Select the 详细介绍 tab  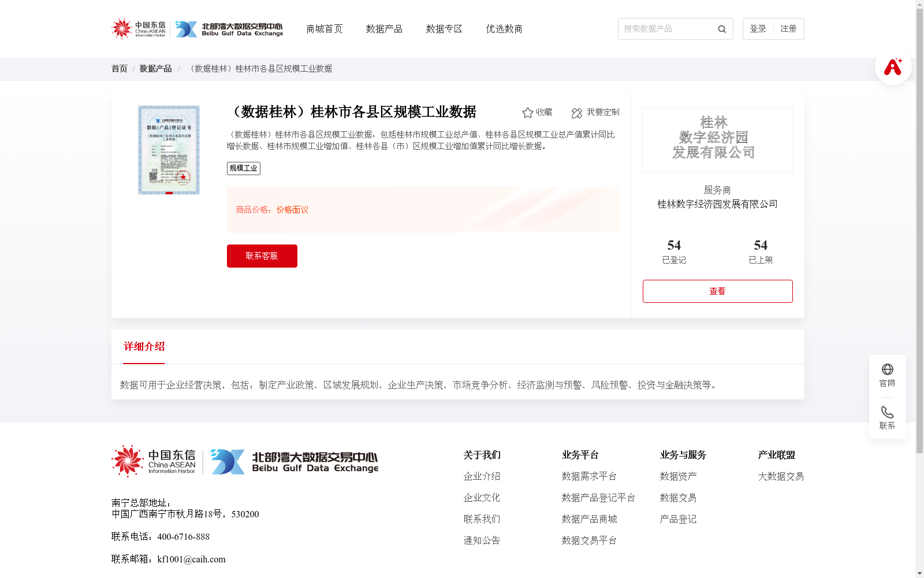point(144,347)
